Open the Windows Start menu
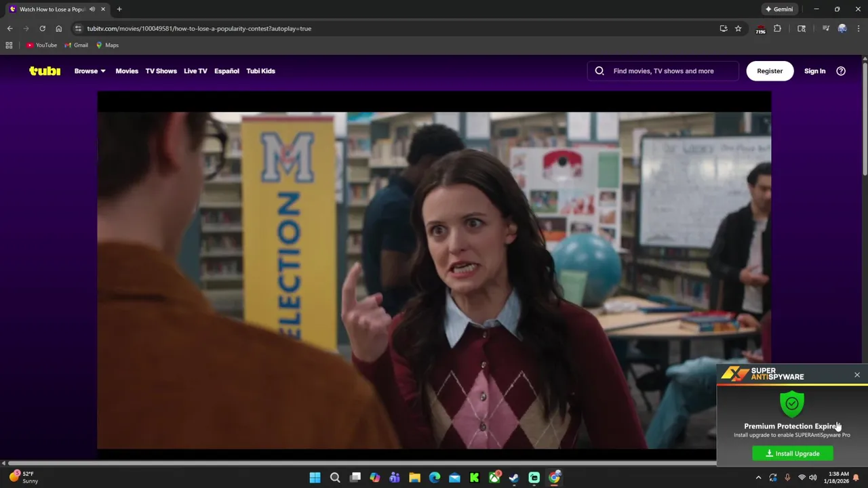This screenshot has width=868, height=488. click(x=315, y=478)
